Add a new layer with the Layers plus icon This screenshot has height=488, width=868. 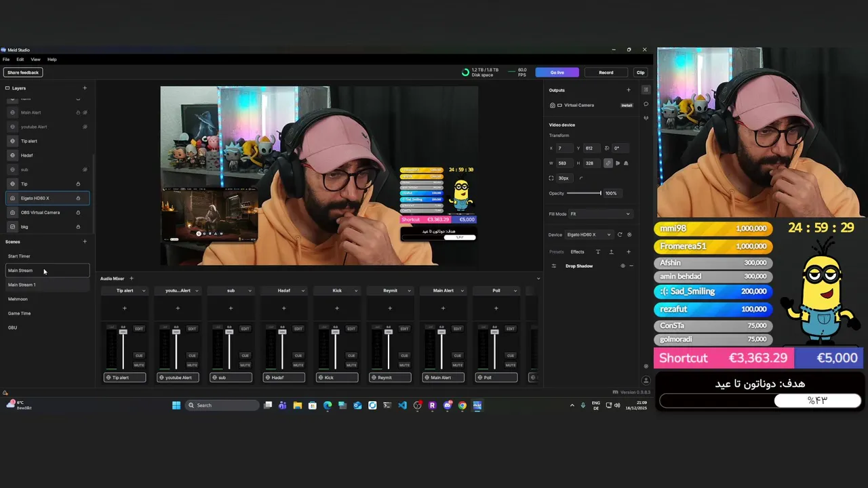[x=85, y=88]
